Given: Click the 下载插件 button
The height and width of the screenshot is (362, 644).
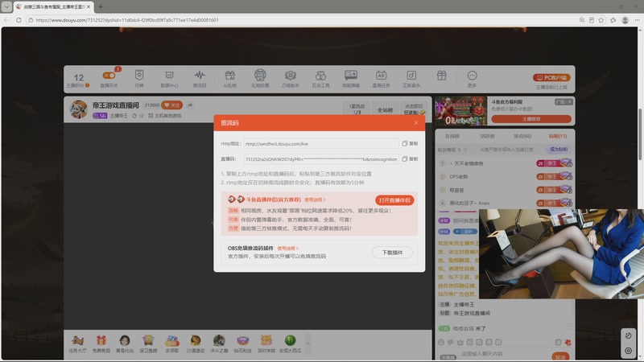Looking at the screenshot, I should click(x=392, y=253).
